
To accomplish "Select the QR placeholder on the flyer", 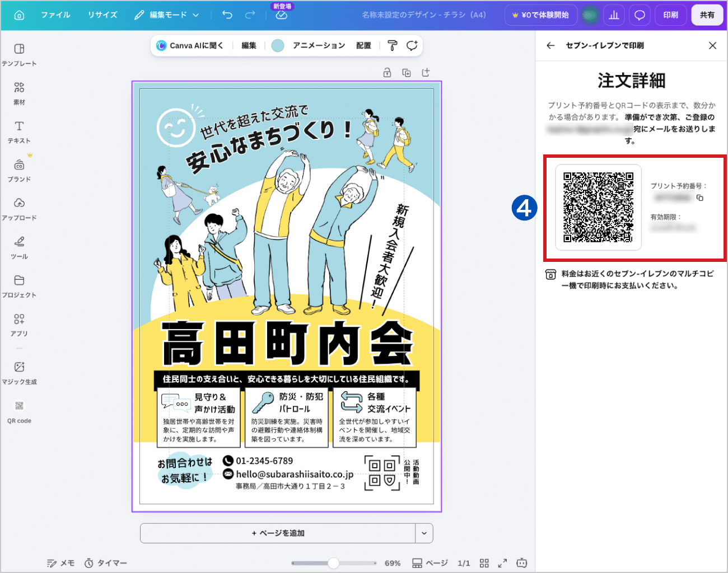I will click(382, 473).
